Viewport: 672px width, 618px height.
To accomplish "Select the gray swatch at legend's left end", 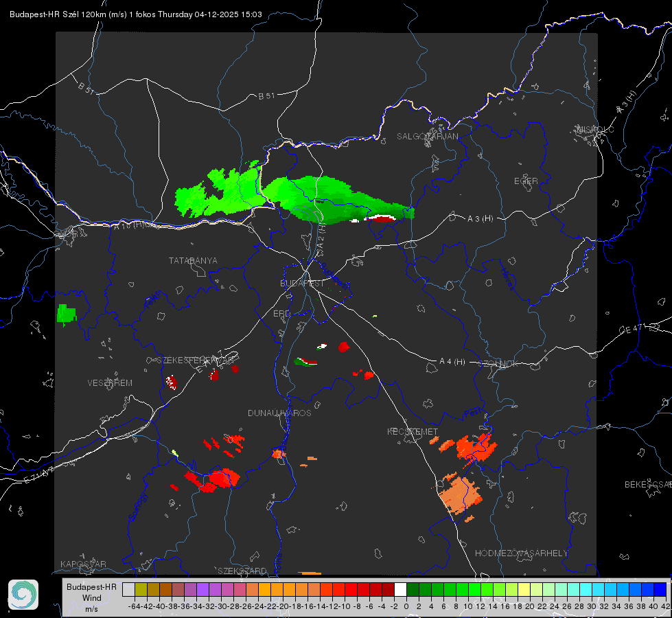I will point(128,589).
